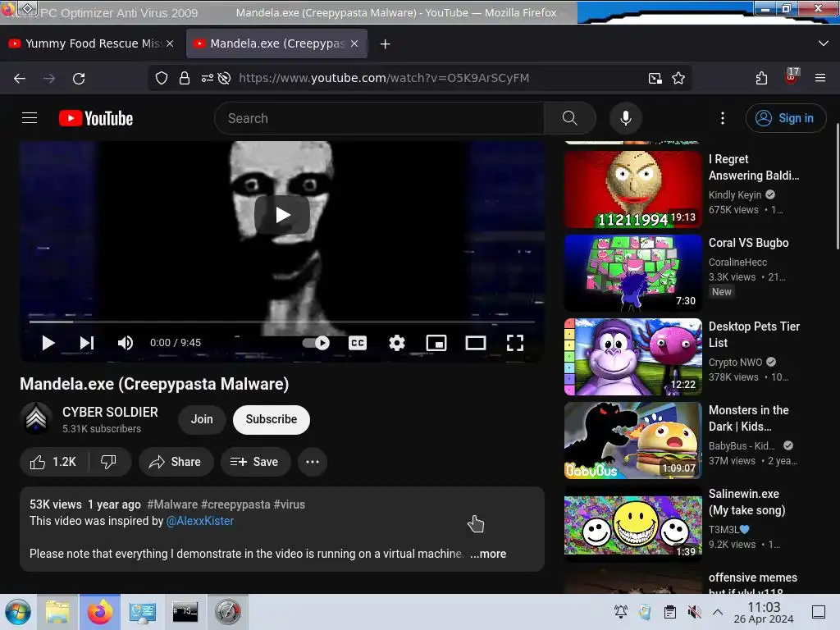This screenshot has height=630, width=840.
Task: Open the site permissions icon in address bar
Action: 208,78
